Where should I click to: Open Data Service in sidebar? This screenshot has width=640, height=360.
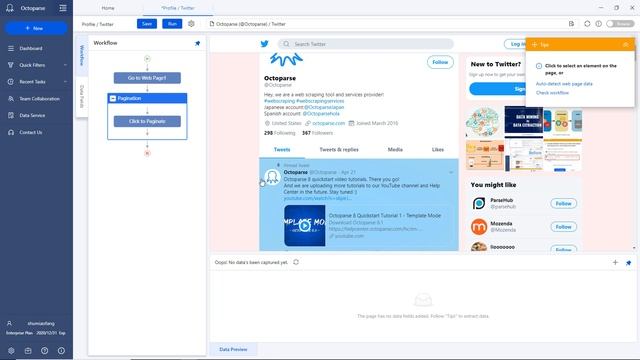pyautogui.click(x=32, y=116)
